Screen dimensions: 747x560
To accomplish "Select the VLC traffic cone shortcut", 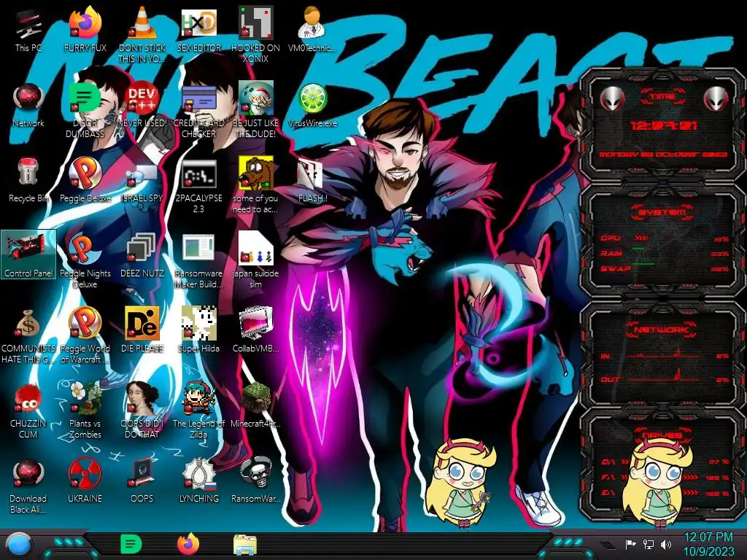I will pos(142,35).
